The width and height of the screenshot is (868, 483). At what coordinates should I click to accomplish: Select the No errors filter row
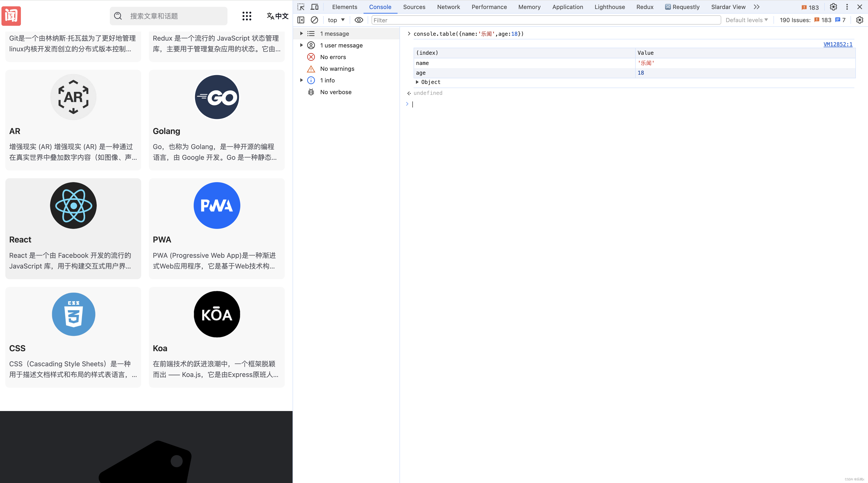tap(346, 57)
